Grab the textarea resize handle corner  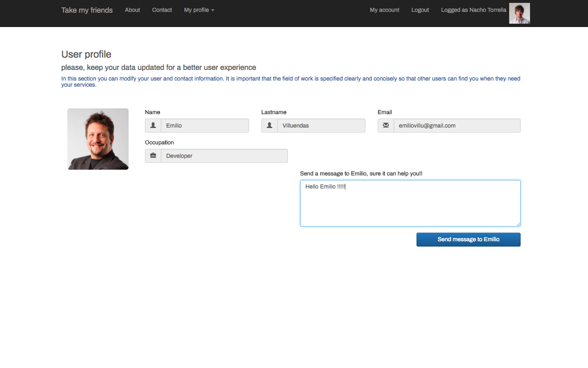[518, 224]
